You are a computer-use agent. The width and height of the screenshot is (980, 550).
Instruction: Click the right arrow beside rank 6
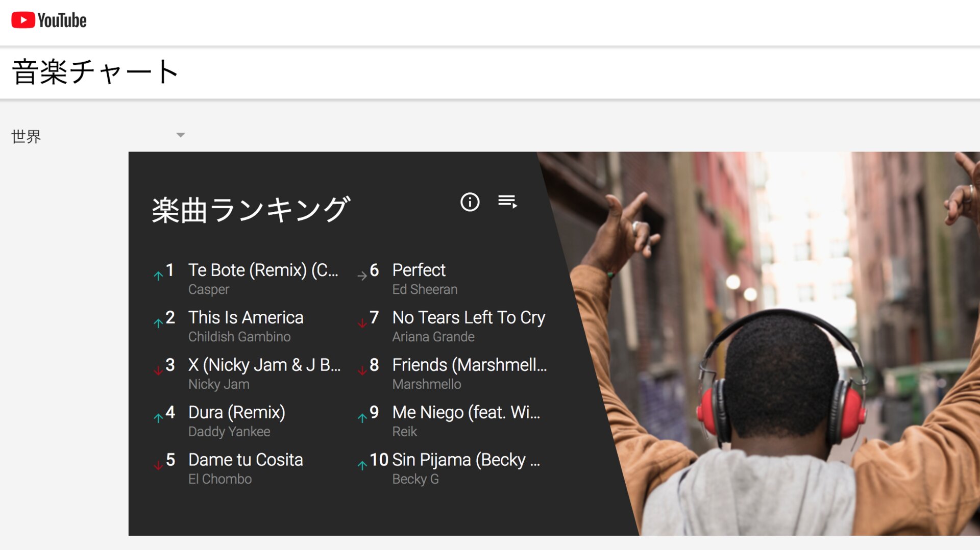[362, 276]
